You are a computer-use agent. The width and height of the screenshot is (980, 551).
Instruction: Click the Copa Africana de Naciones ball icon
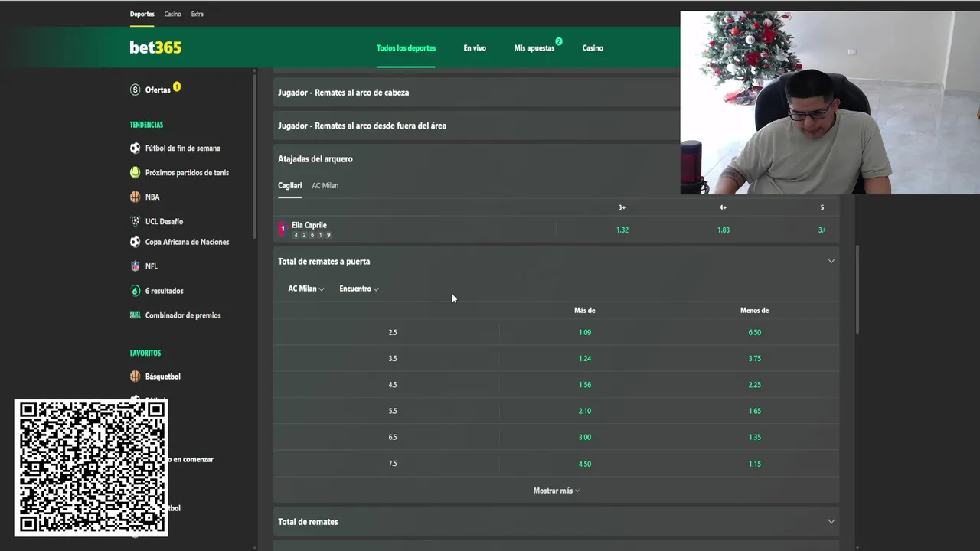point(136,242)
